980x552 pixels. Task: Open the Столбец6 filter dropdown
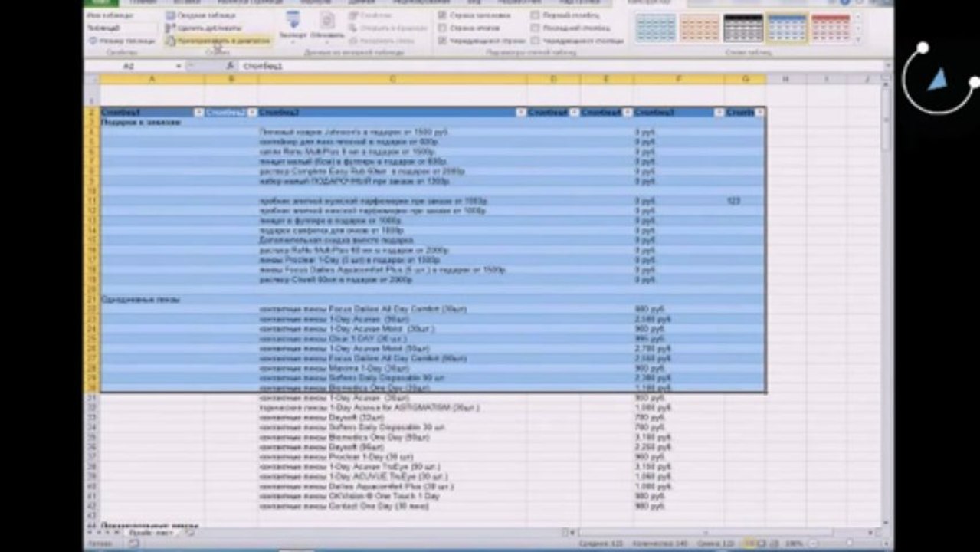(719, 113)
